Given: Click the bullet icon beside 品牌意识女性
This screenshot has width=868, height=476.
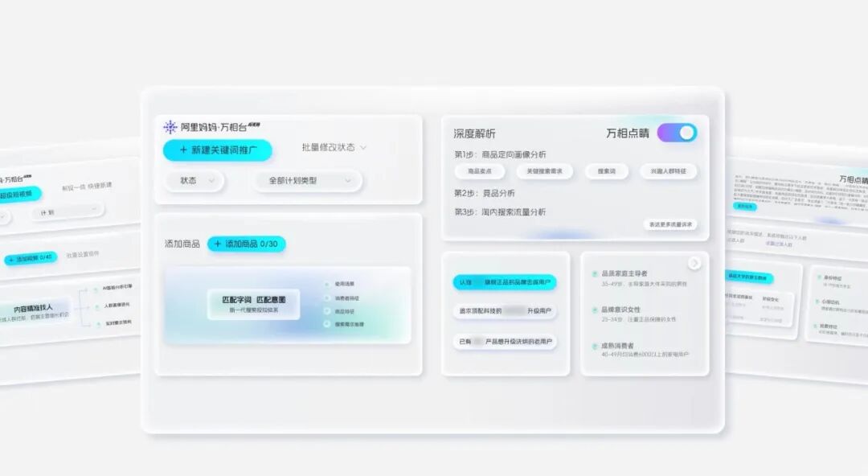Looking at the screenshot, I should tap(595, 310).
